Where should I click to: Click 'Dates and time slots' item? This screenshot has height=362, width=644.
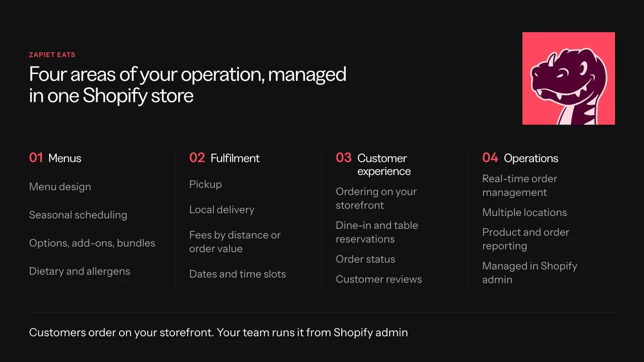pos(238,274)
